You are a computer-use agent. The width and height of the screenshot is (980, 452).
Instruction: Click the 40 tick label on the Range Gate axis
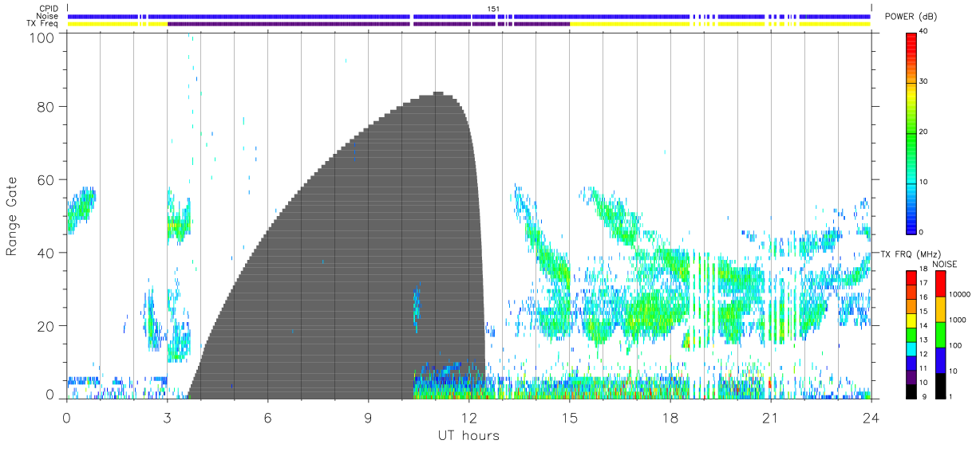pyautogui.click(x=45, y=253)
